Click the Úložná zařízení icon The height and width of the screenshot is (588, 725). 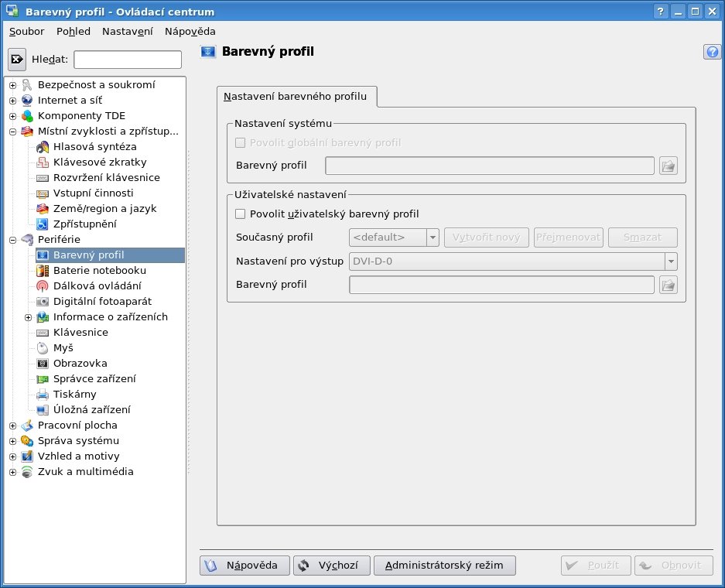[43, 409]
